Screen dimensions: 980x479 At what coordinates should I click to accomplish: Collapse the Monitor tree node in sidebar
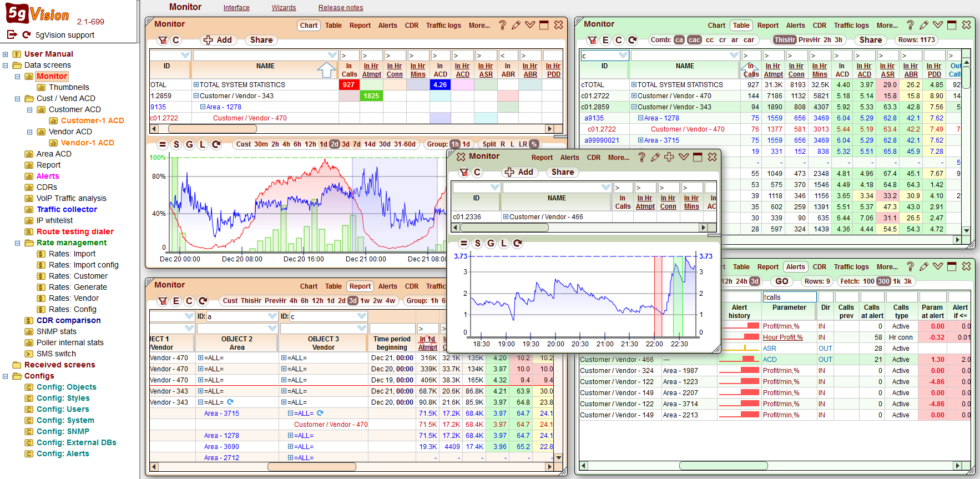[x=17, y=76]
